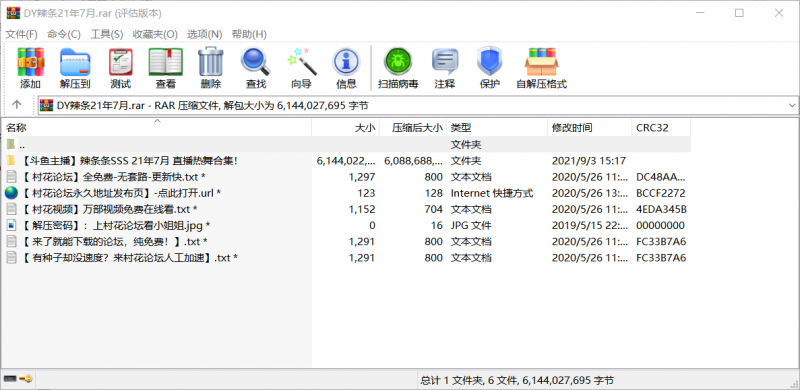
Task: Open the 收藏夹(O) menu
Action: [155, 34]
